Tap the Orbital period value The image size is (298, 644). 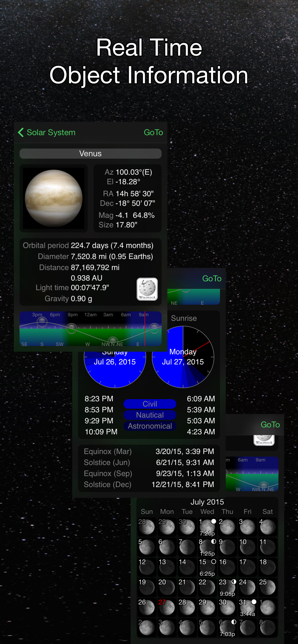click(x=112, y=245)
